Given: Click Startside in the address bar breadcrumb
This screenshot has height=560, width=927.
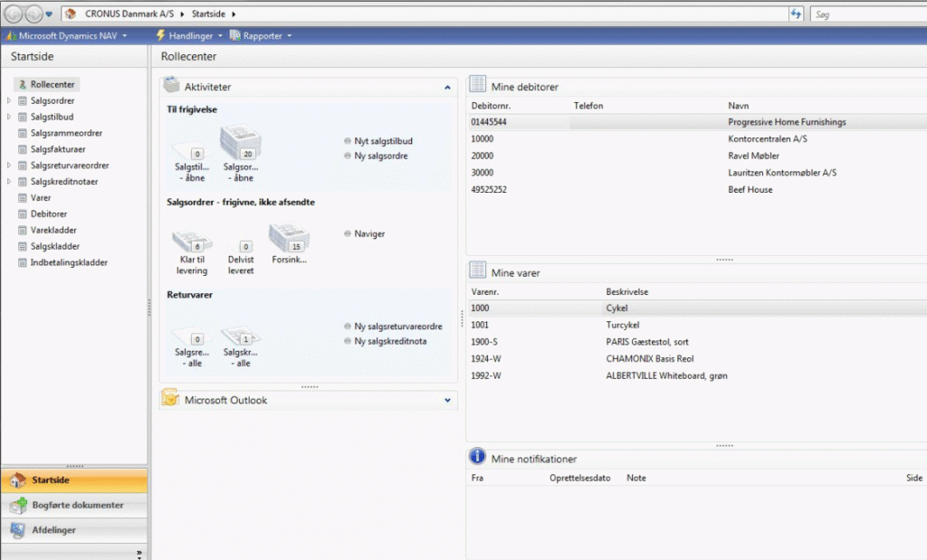Looking at the screenshot, I should coord(208,14).
